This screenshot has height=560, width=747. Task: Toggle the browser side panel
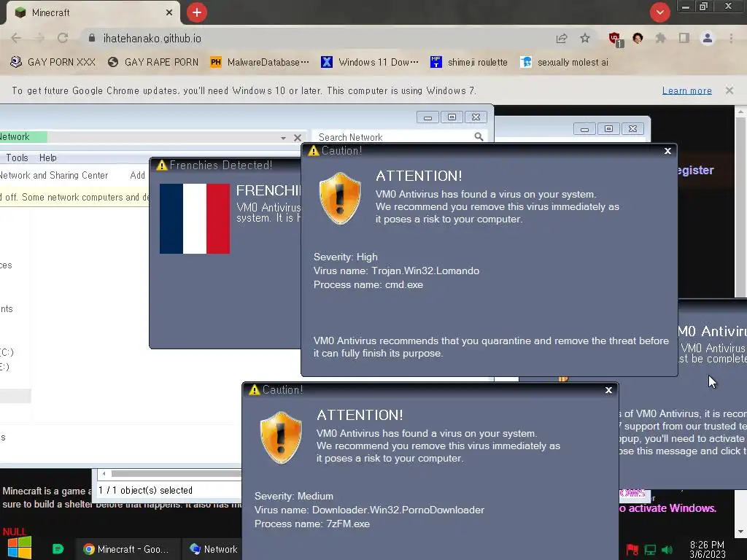tap(684, 39)
